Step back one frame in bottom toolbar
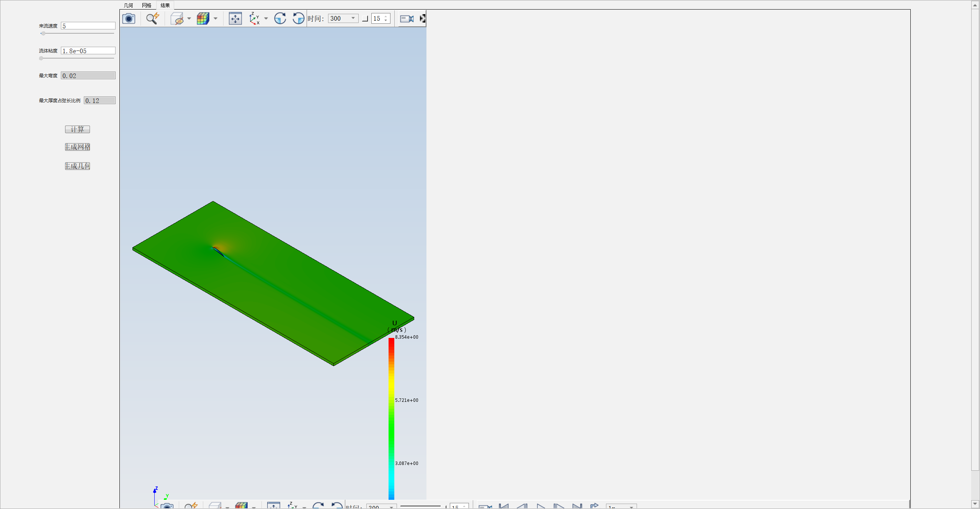Screen dimensions: 980x509 pos(522,506)
